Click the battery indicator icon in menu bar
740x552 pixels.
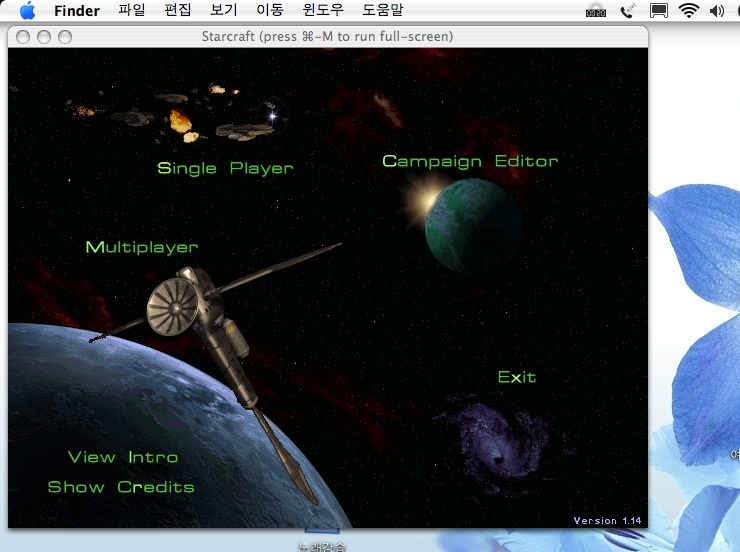click(x=596, y=11)
